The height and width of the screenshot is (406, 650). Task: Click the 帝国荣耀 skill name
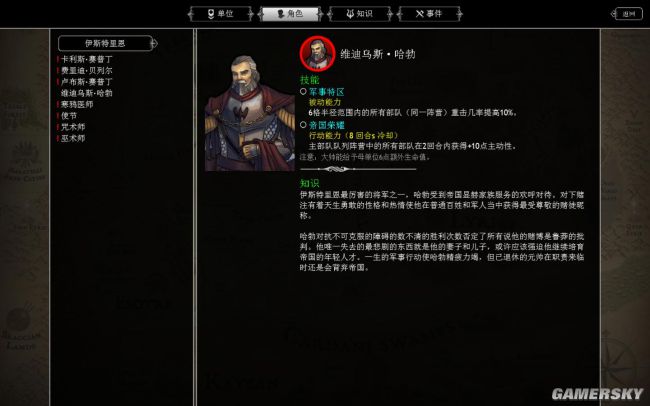coord(327,125)
